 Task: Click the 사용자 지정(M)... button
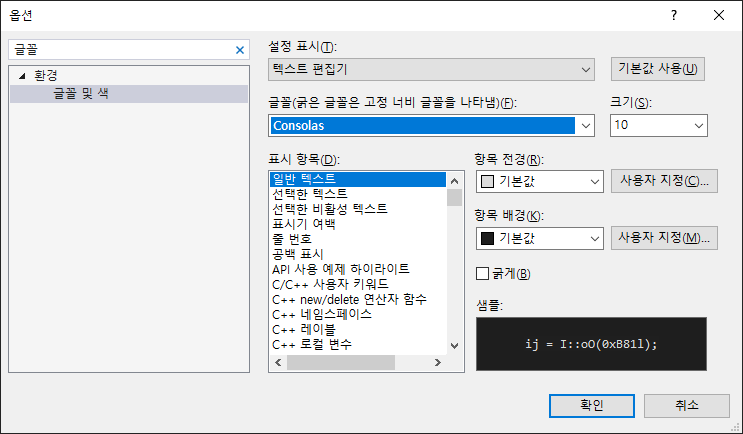[664, 238]
